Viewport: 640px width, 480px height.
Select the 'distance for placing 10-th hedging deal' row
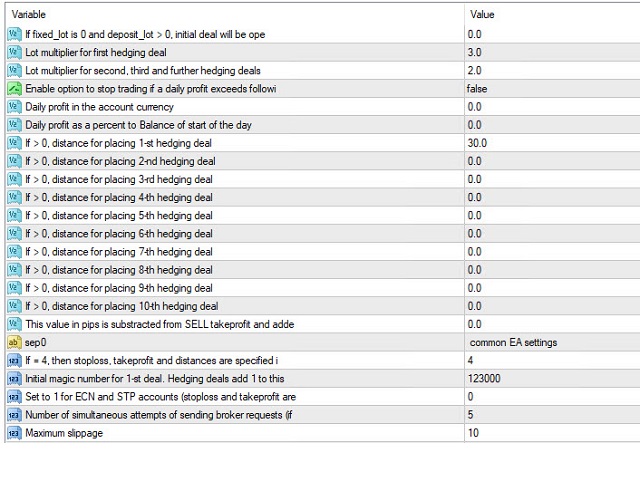121,306
